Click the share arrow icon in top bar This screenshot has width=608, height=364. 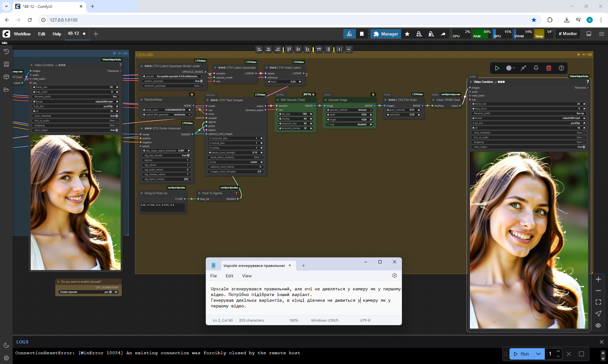443,34
